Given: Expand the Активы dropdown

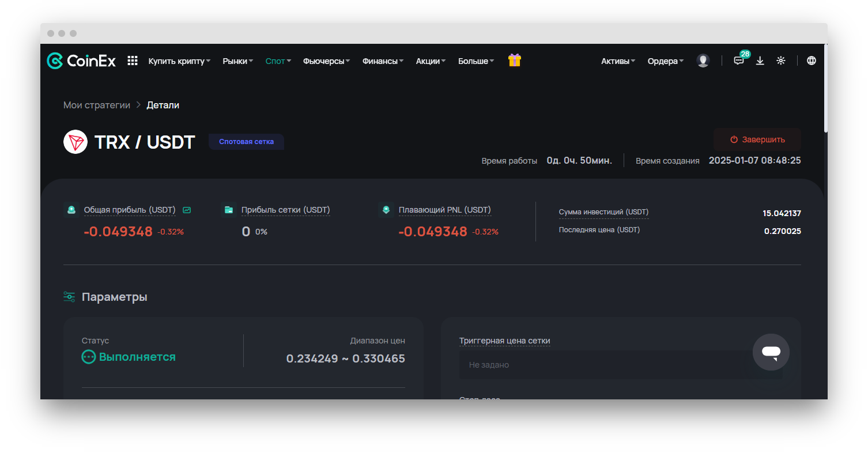Looking at the screenshot, I should pyautogui.click(x=618, y=61).
